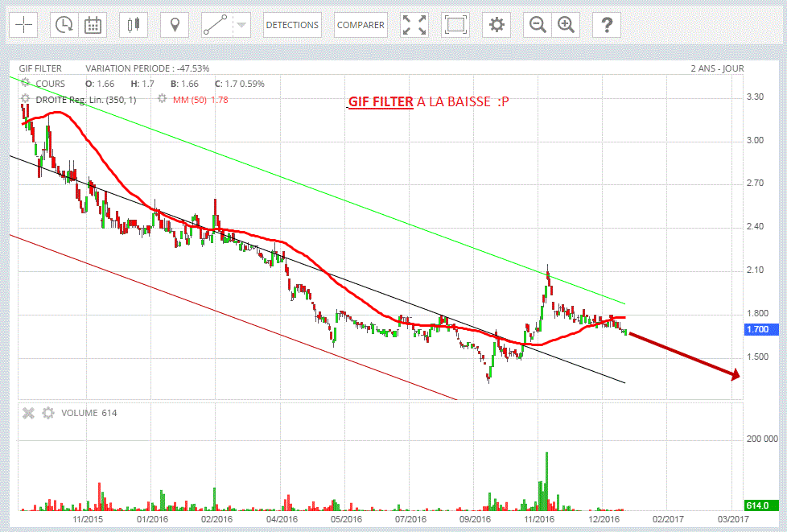This screenshot has width=787, height=532.
Task: Open COURS indicator settings gear
Action: tap(26, 84)
